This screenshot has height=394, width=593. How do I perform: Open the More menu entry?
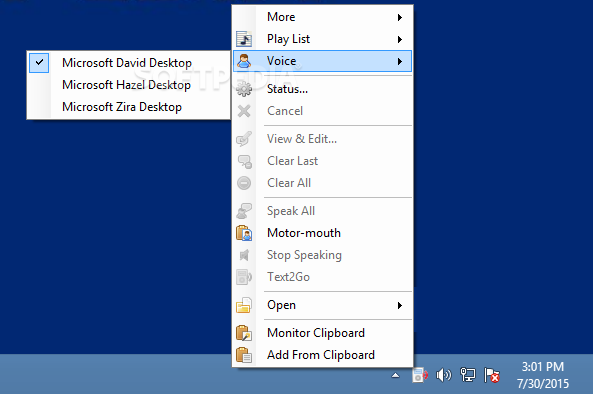pos(323,17)
